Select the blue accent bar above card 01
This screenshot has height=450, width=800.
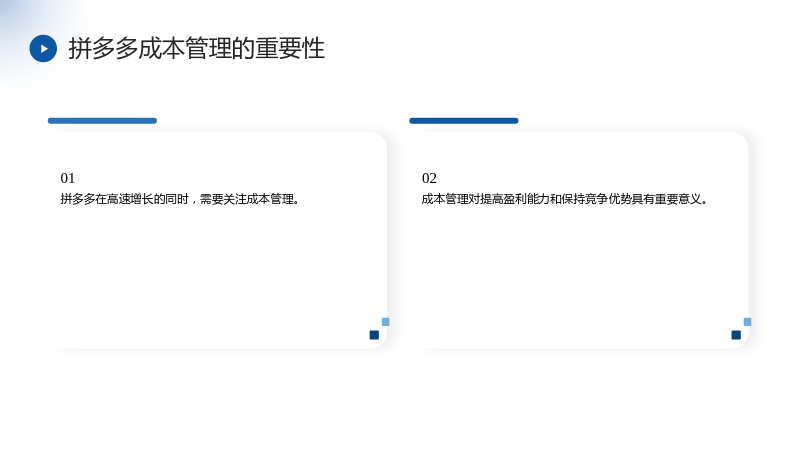(x=102, y=121)
